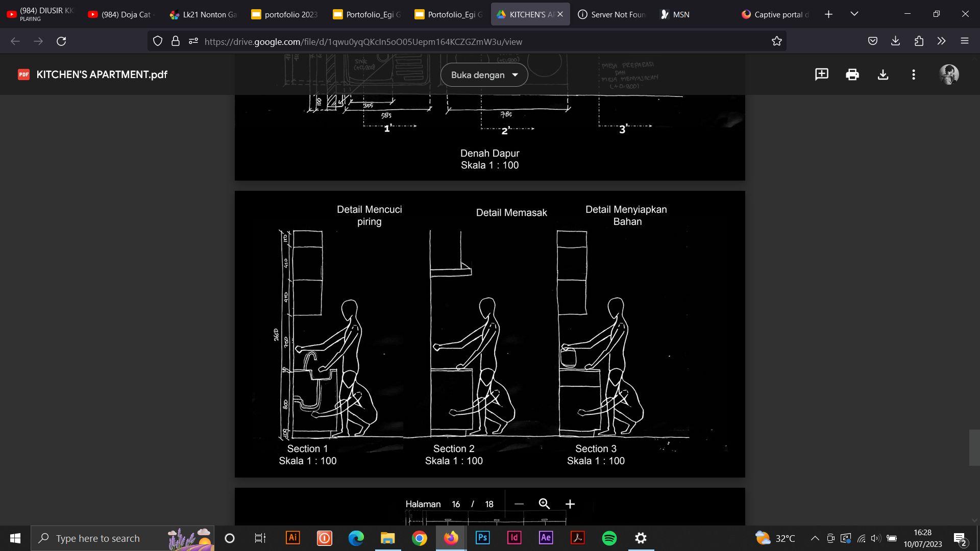Image resolution: width=980 pixels, height=551 pixels.
Task: Open the three-dot more actions menu
Action: pyautogui.click(x=913, y=74)
